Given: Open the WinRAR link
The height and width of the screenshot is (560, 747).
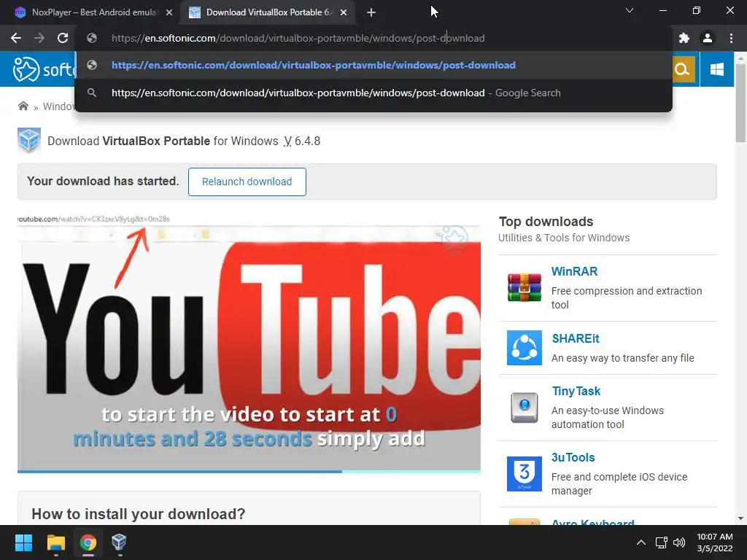Looking at the screenshot, I should click(574, 271).
